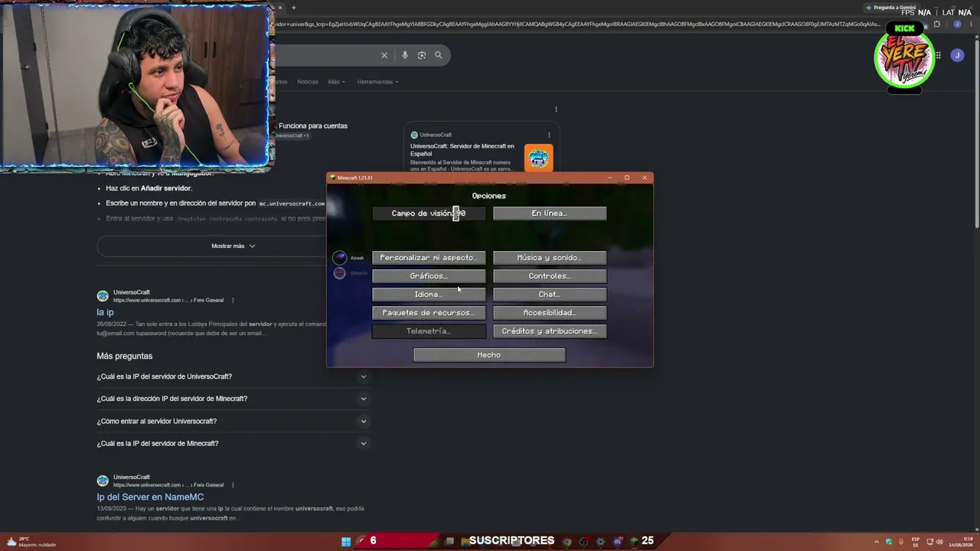Open 'UniversoCraft: Servidor de Minecraft en Español' card
The image size is (980, 551).
(462, 150)
